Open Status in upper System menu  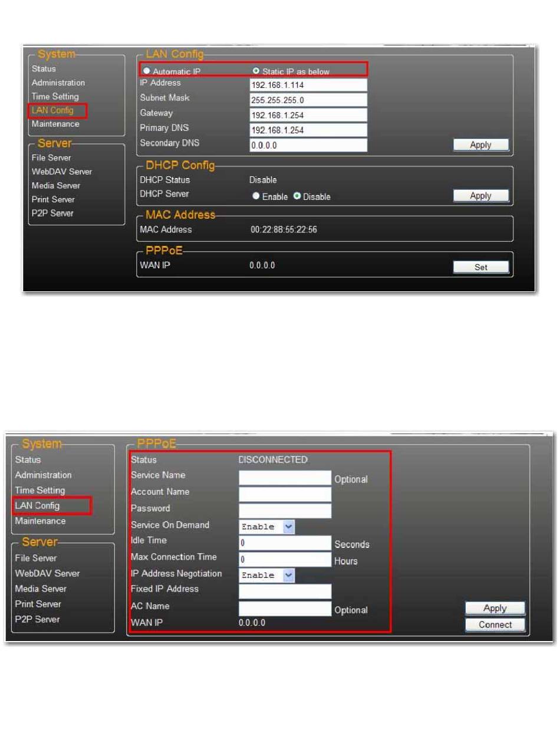point(44,69)
